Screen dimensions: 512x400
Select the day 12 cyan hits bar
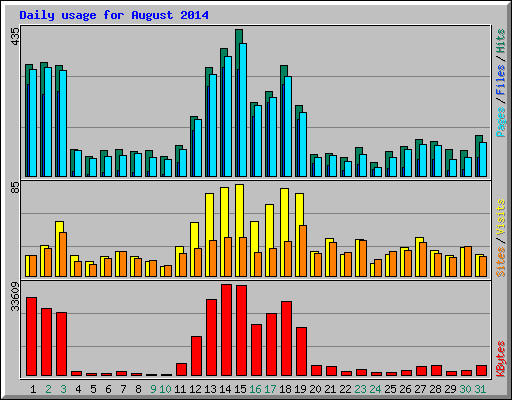198,148
